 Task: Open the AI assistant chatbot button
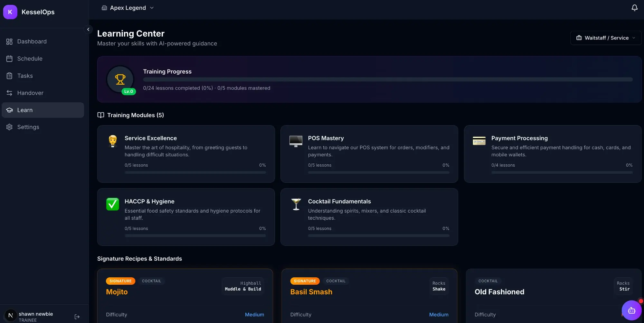tap(631, 310)
